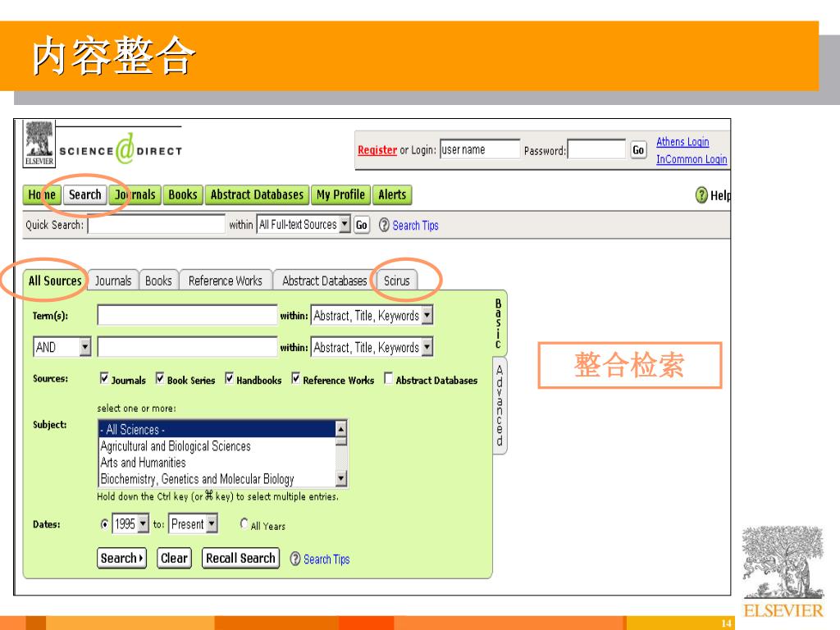840x630 pixels.
Task: Click the Search Tips link beside Recall Search
Action: (326, 559)
